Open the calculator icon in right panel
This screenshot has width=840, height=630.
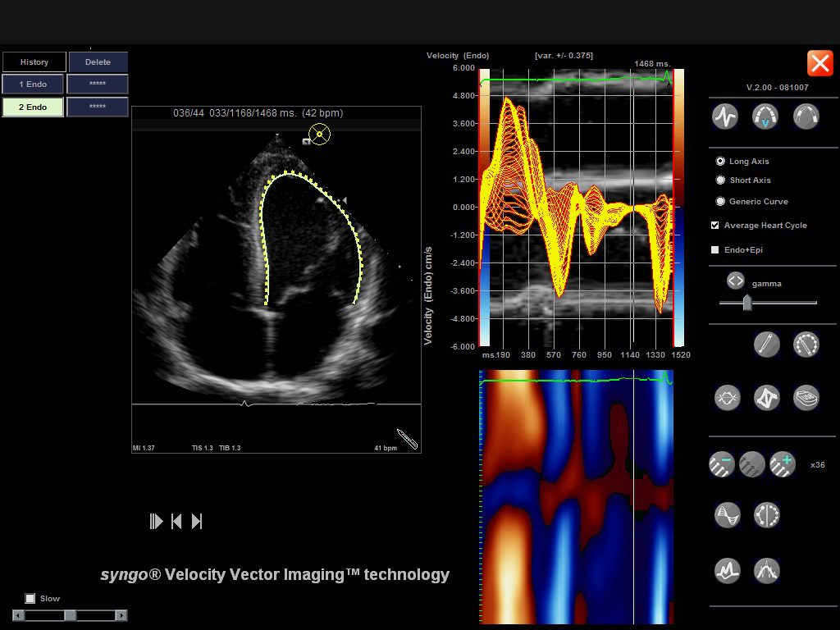[x=806, y=398]
